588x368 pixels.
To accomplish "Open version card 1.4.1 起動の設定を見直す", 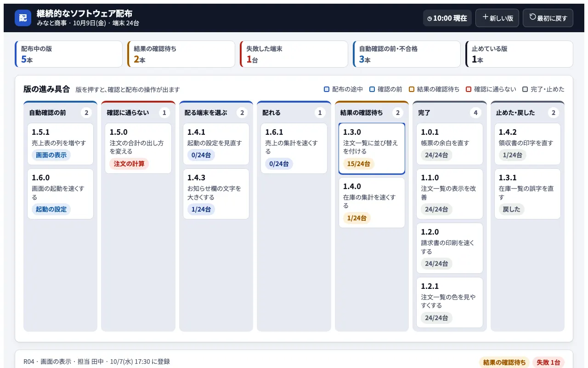I will pyautogui.click(x=216, y=144).
